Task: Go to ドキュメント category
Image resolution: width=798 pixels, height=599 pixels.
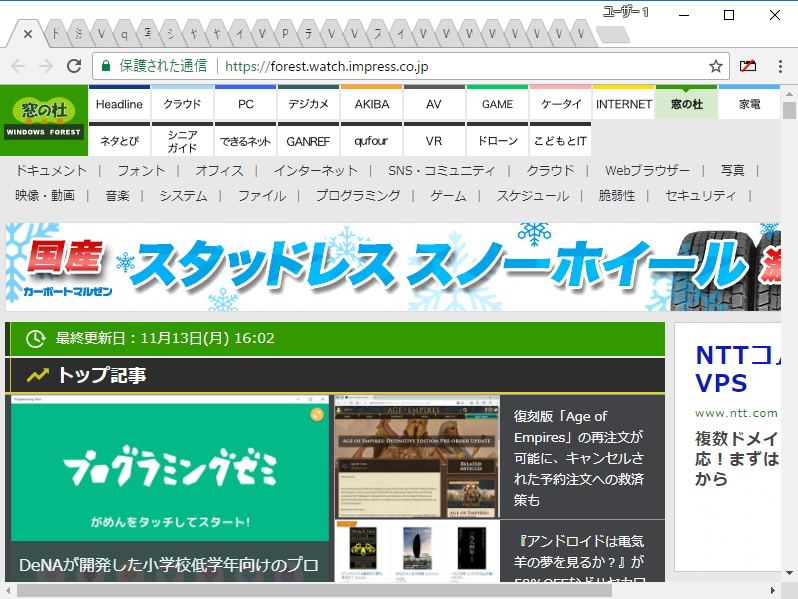Action: click(51, 170)
